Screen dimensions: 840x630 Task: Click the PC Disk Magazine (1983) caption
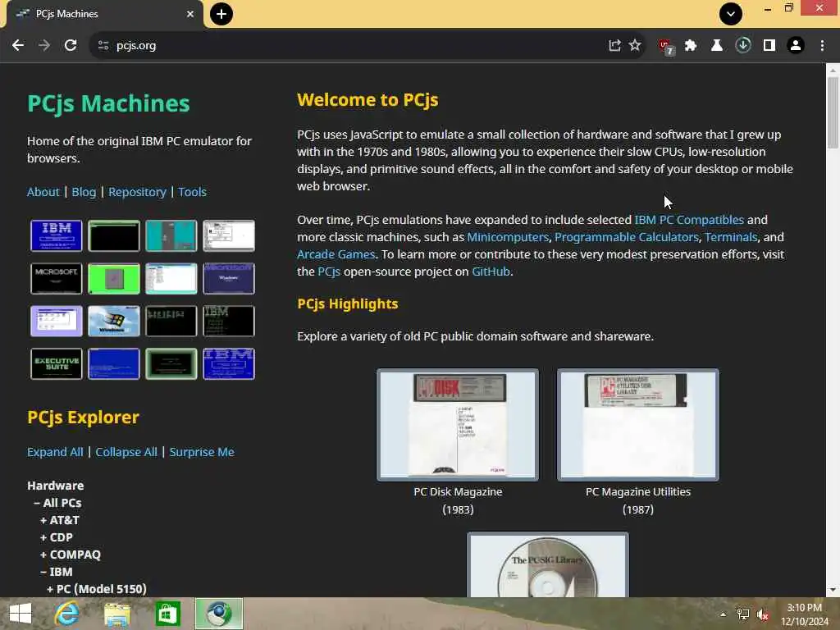[x=458, y=500]
